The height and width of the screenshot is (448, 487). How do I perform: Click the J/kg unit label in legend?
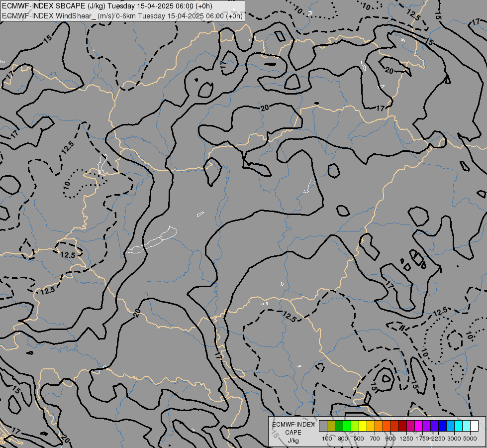(293, 441)
